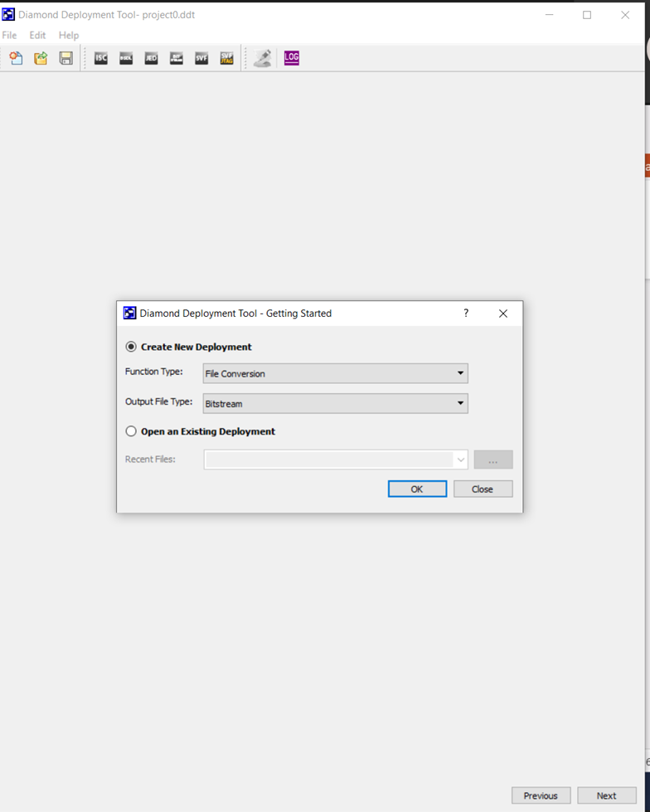Click the SVF JTAG toolbar icon
The height and width of the screenshot is (812, 650).
pyautogui.click(x=226, y=58)
